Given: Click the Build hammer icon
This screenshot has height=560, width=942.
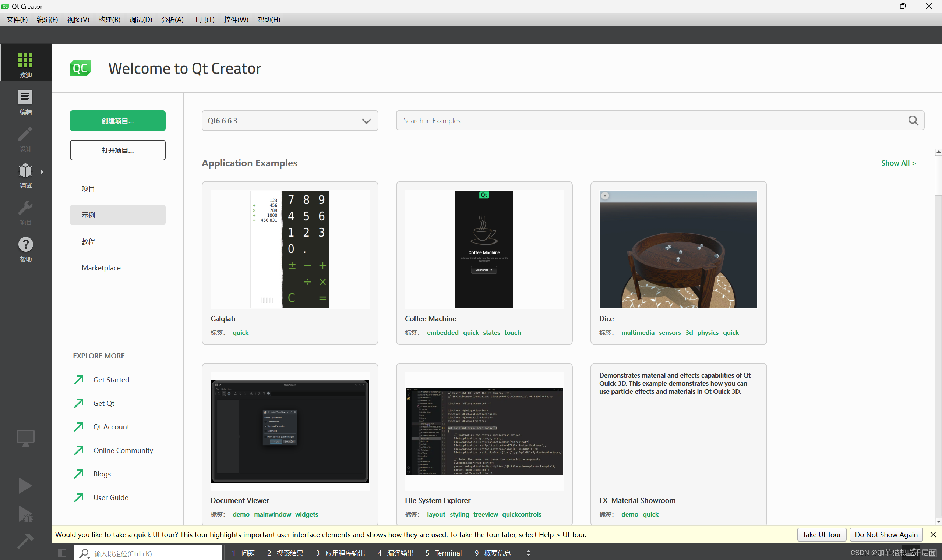Looking at the screenshot, I should tap(25, 540).
